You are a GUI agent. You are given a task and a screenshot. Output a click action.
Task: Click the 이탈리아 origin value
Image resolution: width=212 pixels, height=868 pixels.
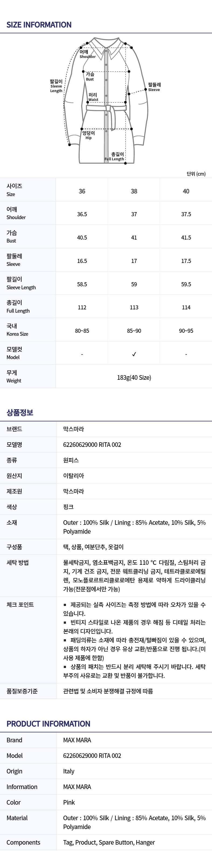point(74,475)
